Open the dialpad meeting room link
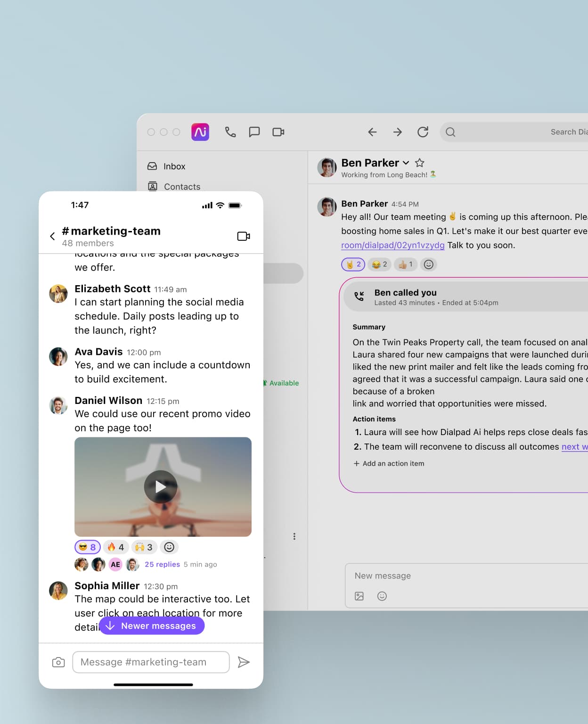588x724 pixels. [392, 245]
